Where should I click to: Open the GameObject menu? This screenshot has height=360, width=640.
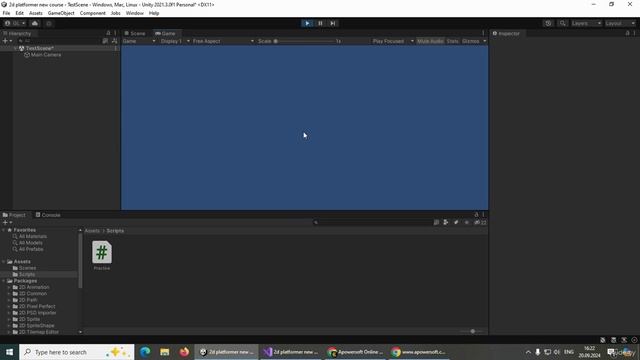coord(61,13)
